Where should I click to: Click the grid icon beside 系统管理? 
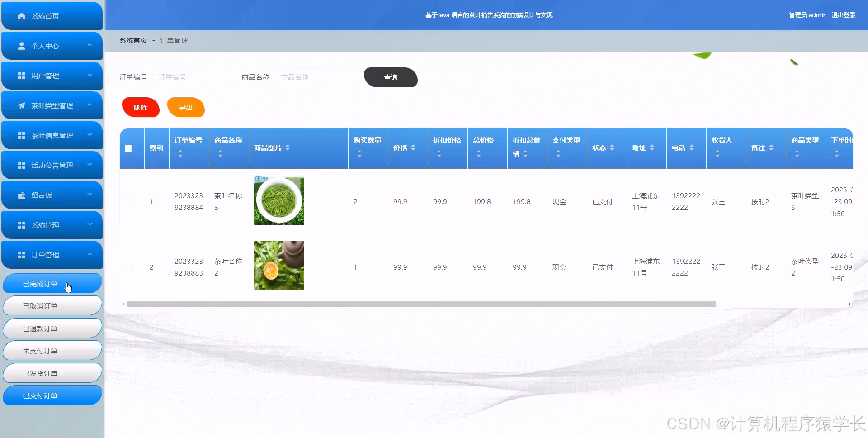coord(21,225)
